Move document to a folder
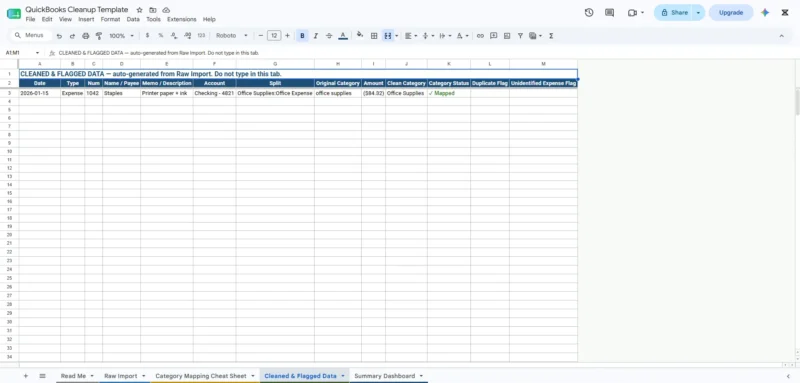This screenshot has width=800, height=383. point(153,10)
